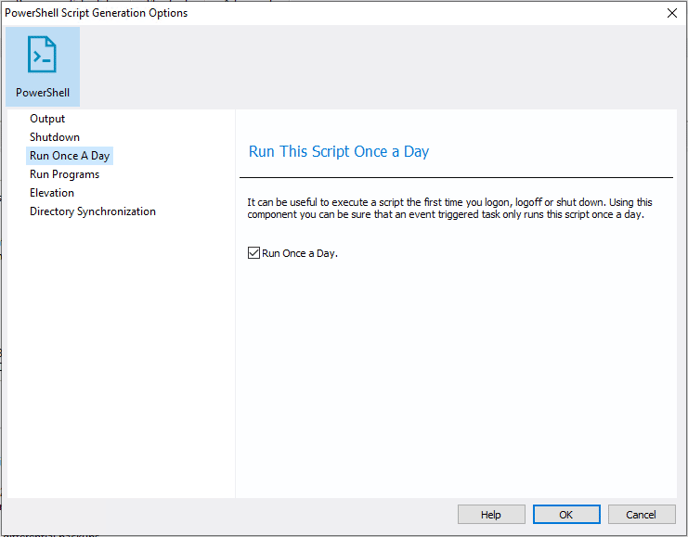Click the Help button
Image resolution: width=688 pixels, height=537 pixels.
[491, 514]
